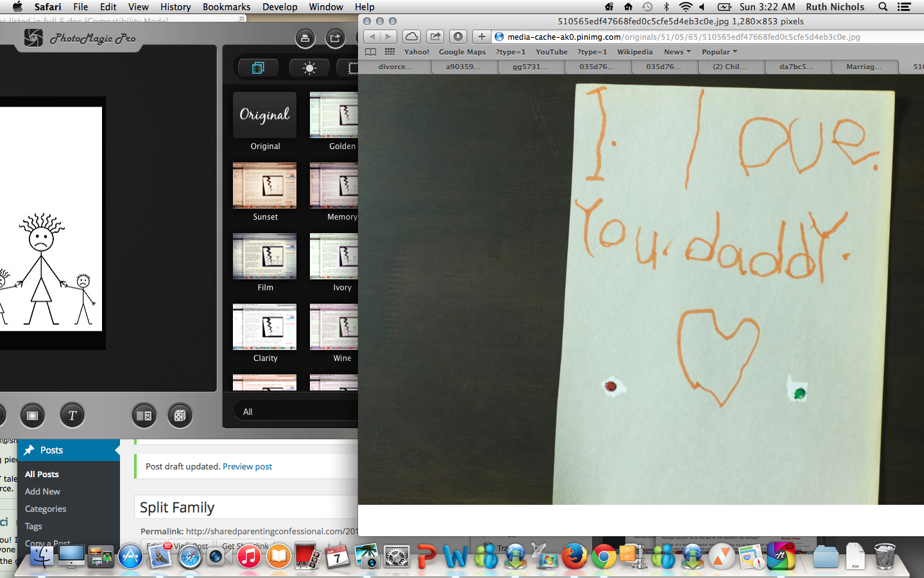
Task: Open the Effects filters tab icon
Action: click(x=258, y=68)
